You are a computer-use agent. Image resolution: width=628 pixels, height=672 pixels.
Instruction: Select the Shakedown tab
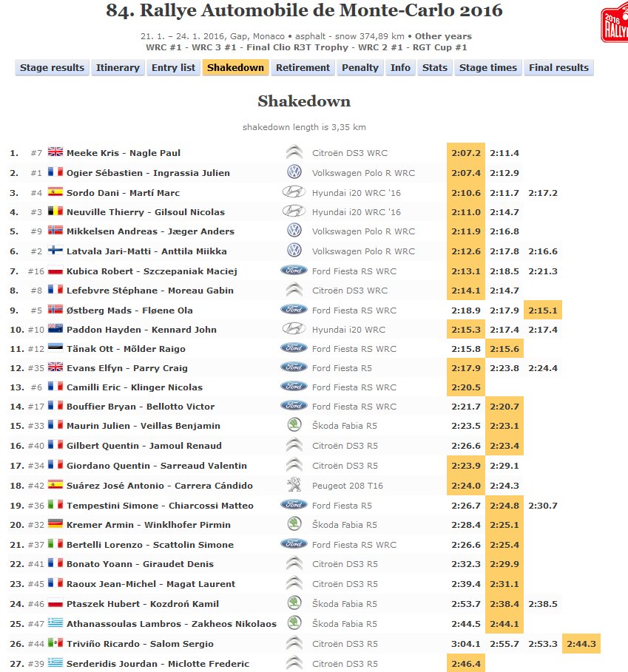[236, 68]
